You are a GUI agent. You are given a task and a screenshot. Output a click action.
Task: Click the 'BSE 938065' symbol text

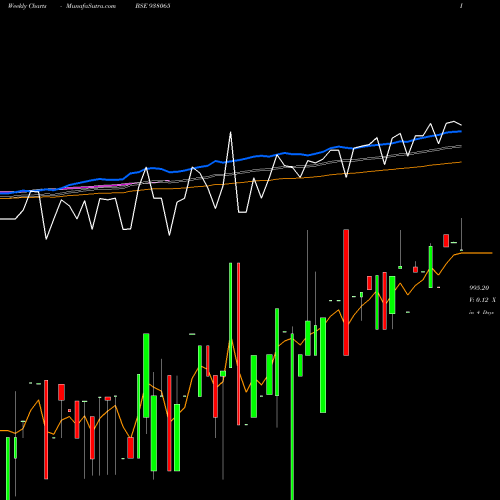pyautogui.click(x=153, y=6)
